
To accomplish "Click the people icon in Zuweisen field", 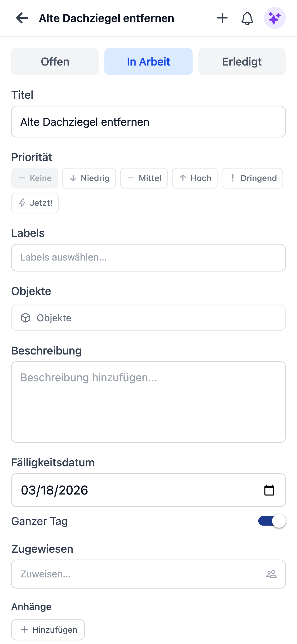I will pyautogui.click(x=271, y=574).
